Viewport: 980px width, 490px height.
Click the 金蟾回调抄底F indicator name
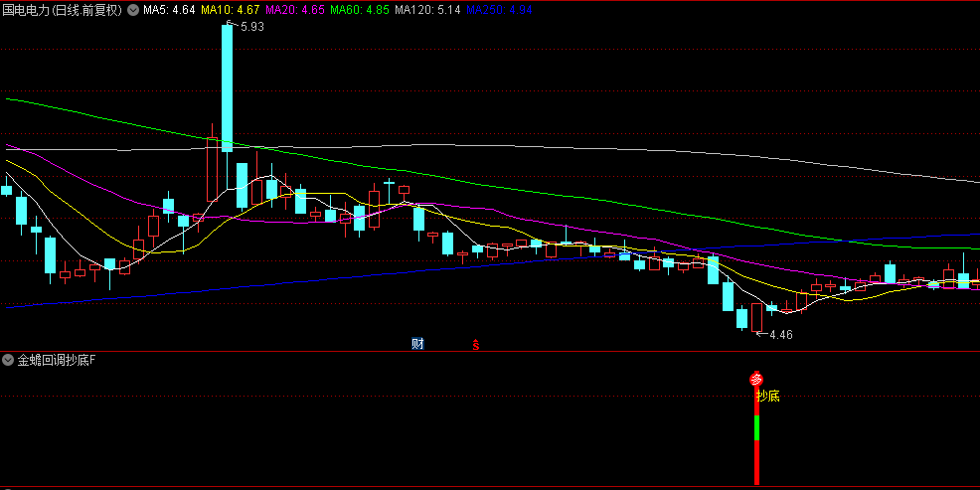(x=56, y=360)
